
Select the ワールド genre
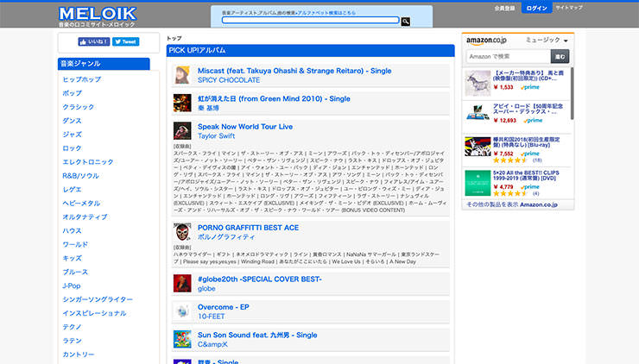point(75,244)
